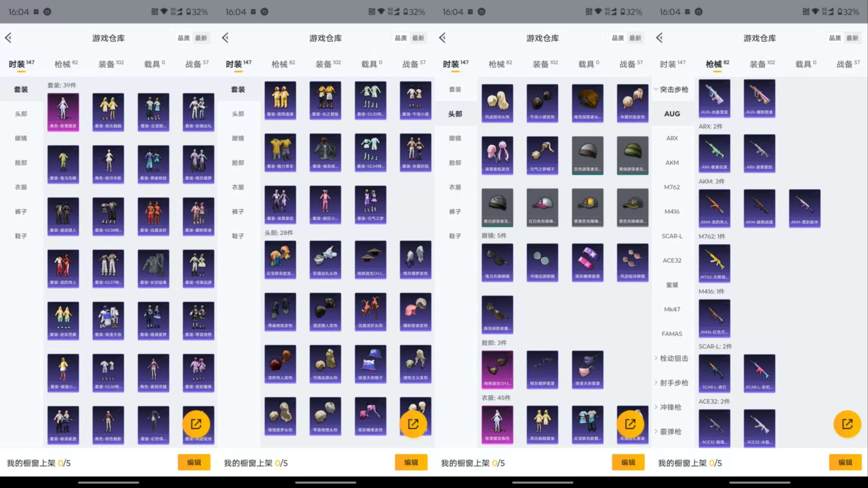Viewport: 868px width, 488px height.
Task: Open the 载具 tab in third screen
Action: pyautogui.click(x=589, y=64)
